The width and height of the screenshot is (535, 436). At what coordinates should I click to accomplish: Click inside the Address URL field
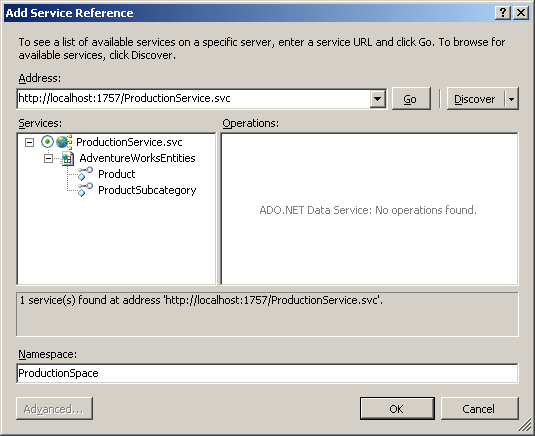click(193, 99)
